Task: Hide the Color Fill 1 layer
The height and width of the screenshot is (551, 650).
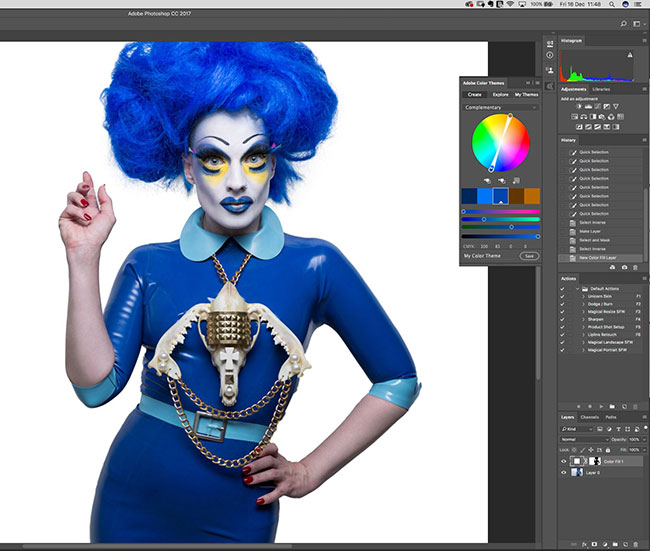Action: tap(563, 460)
